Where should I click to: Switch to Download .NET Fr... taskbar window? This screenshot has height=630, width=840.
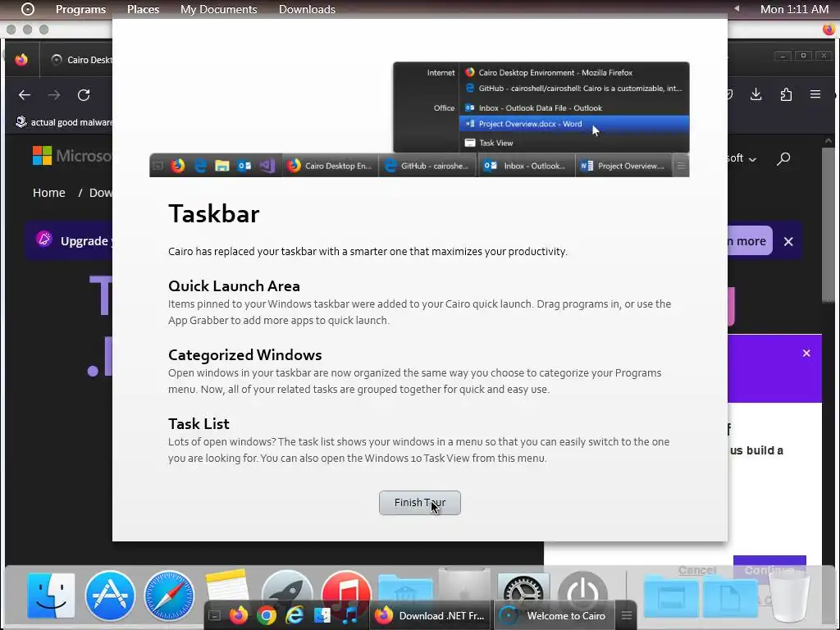click(431, 615)
